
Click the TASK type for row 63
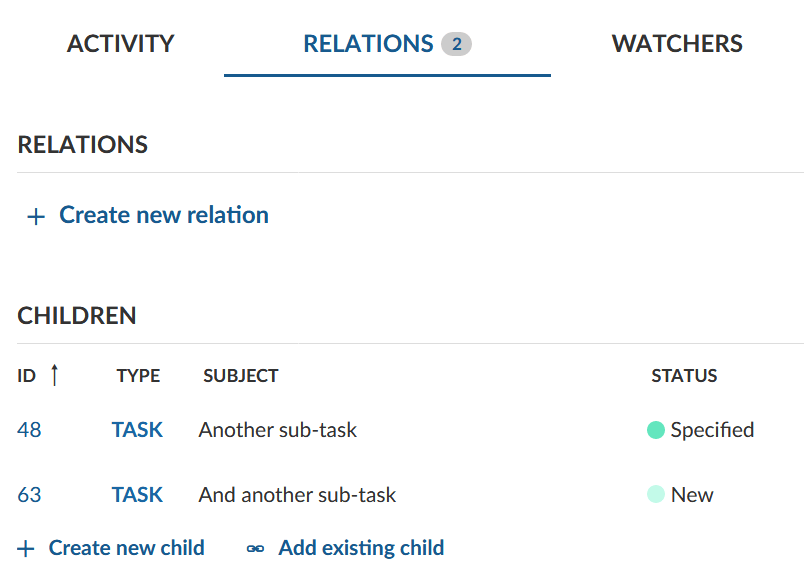click(x=137, y=494)
